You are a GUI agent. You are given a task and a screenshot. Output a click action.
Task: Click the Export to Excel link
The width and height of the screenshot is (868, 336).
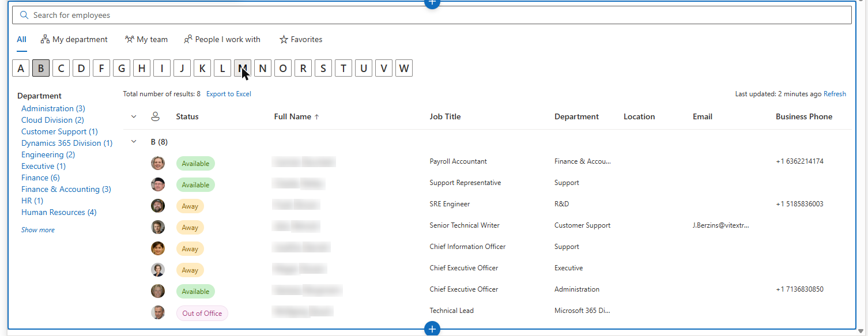click(229, 94)
